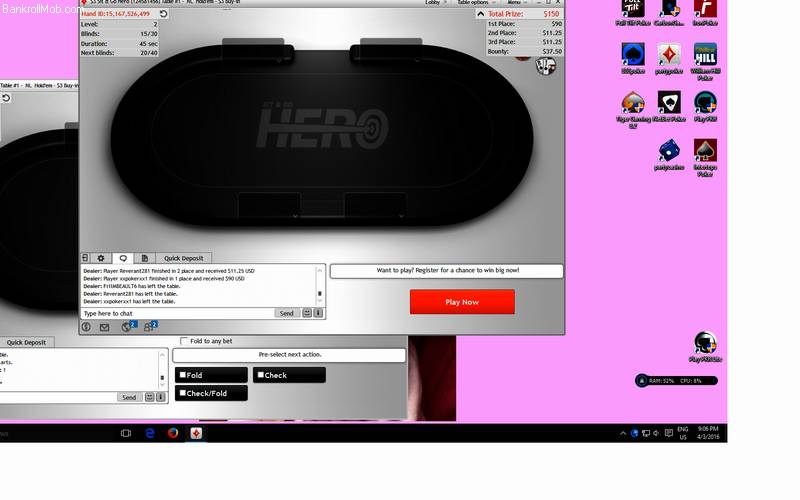Open the Lobby menu in the title bar

click(x=433, y=3)
